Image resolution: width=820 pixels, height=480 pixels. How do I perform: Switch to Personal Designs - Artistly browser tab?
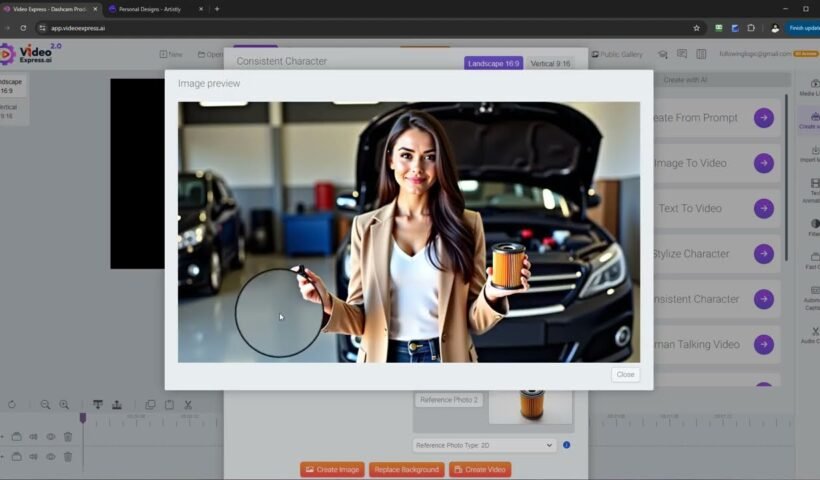[x=154, y=9]
